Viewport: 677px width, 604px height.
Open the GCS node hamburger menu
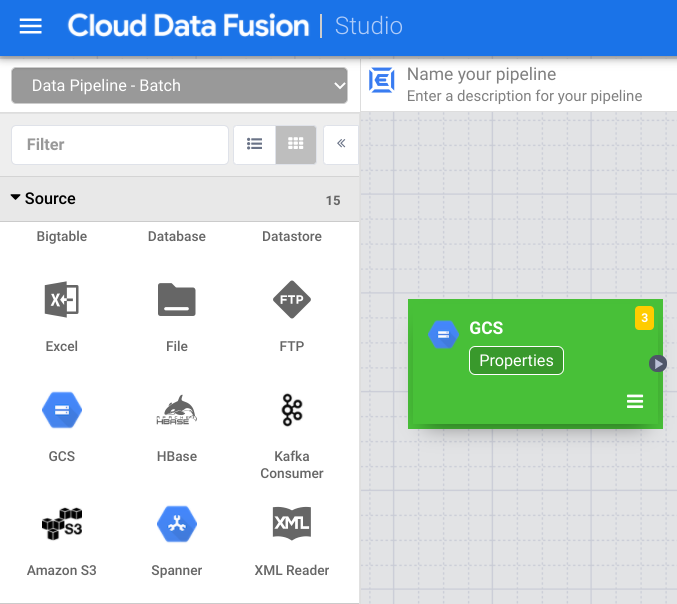[635, 402]
